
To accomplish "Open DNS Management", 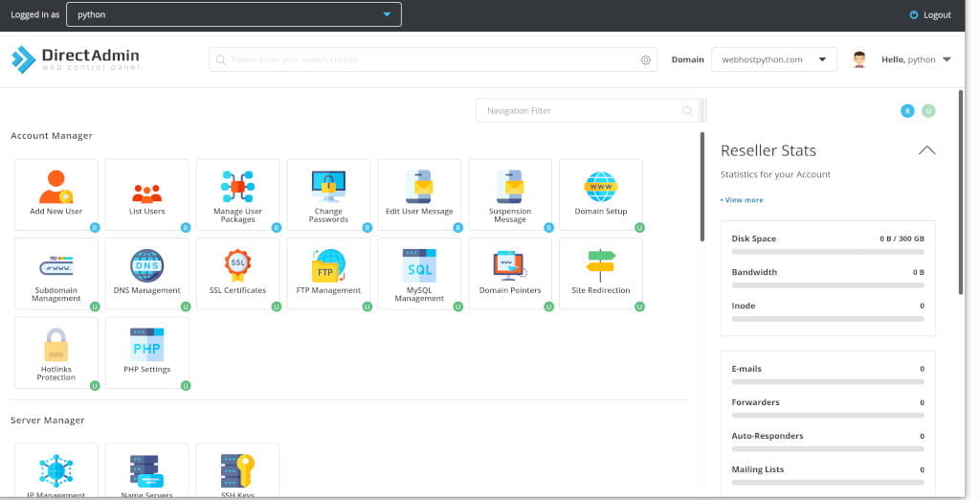I will coord(146,273).
